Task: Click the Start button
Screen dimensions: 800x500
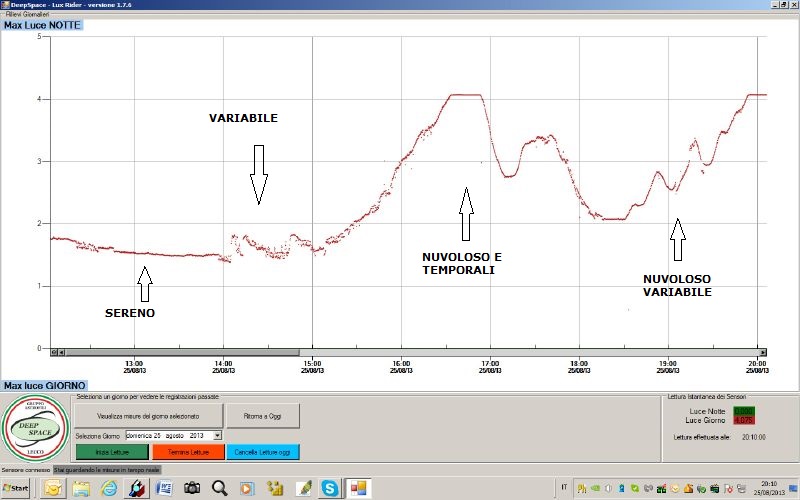Action: tap(17, 488)
